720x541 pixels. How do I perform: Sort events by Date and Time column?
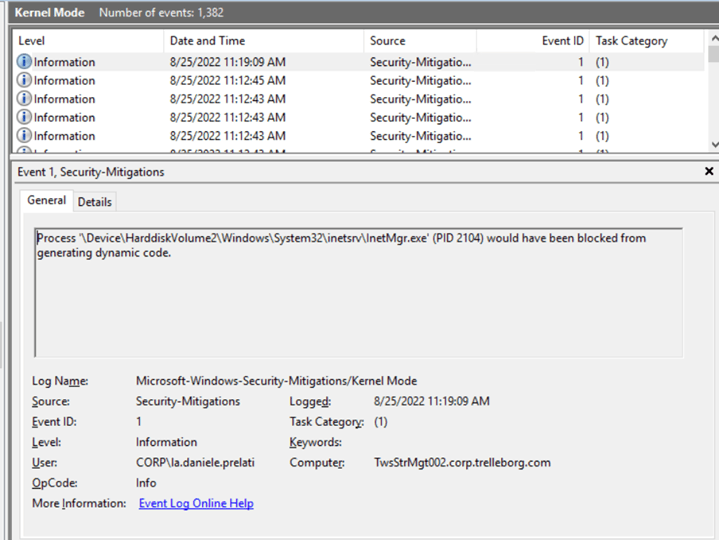click(x=263, y=41)
